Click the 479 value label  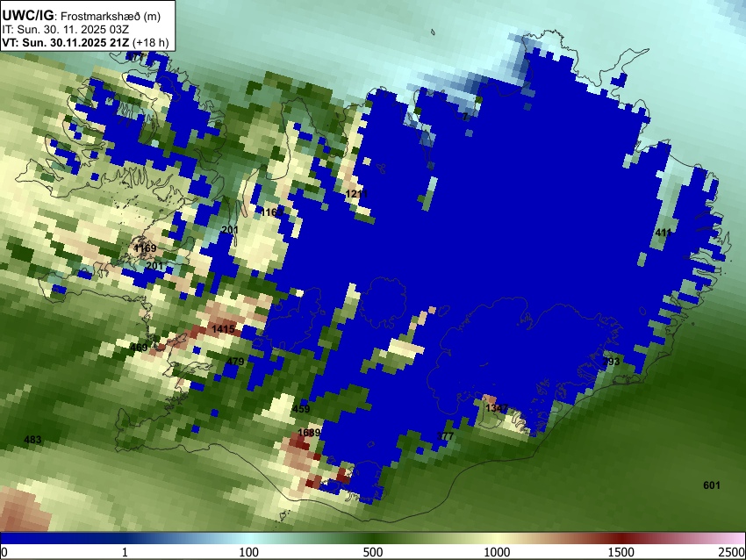click(235, 361)
